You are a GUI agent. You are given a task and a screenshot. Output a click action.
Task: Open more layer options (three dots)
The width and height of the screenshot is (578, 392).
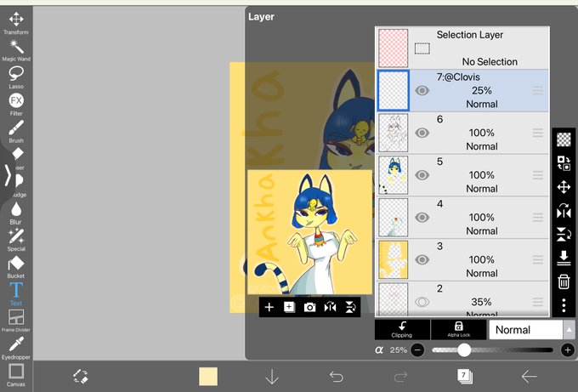[564, 306]
